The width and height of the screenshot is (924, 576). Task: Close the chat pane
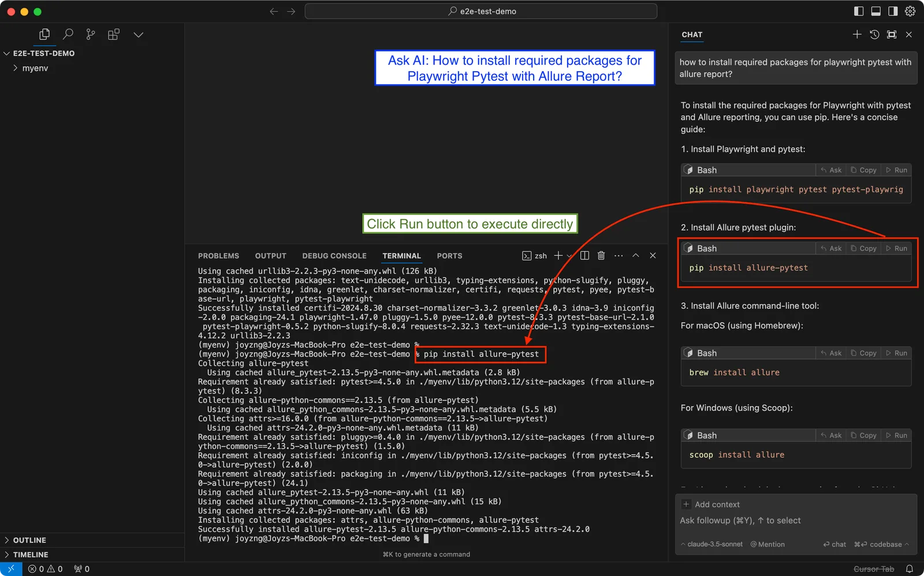coord(909,35)
